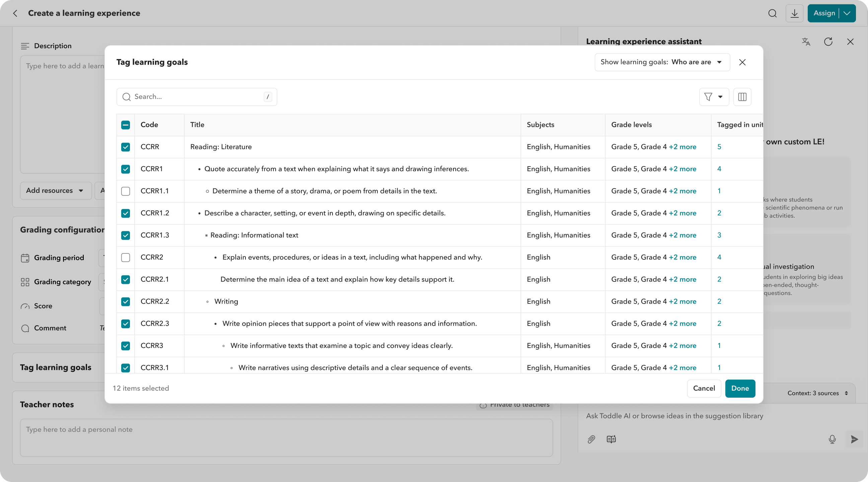The width and height of the screenshot is (868, 482).
Task: Click the download icon in top bar
Action: pyautogui.click(x=794, y=13)
